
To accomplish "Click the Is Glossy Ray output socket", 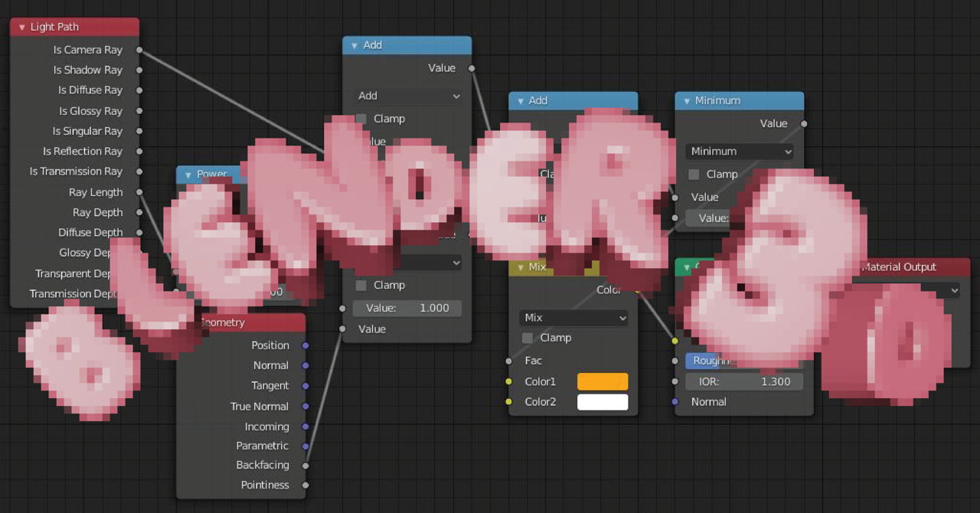I will tap(139, 111).
